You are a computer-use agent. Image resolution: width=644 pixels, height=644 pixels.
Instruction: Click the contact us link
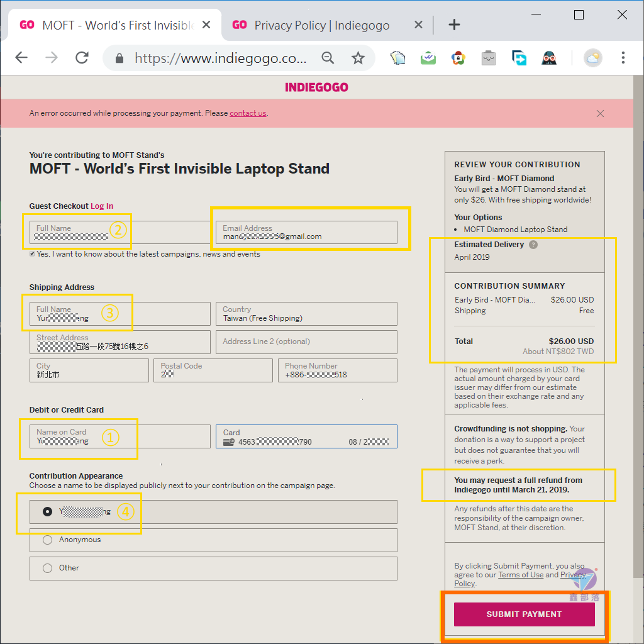tap(248, 113)
